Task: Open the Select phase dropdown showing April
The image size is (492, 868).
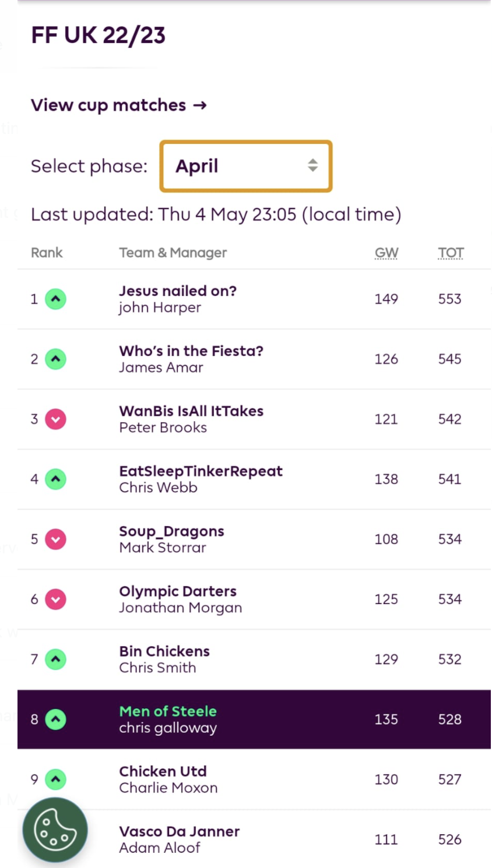Action: pyautogui.click(x=245, y=166)
